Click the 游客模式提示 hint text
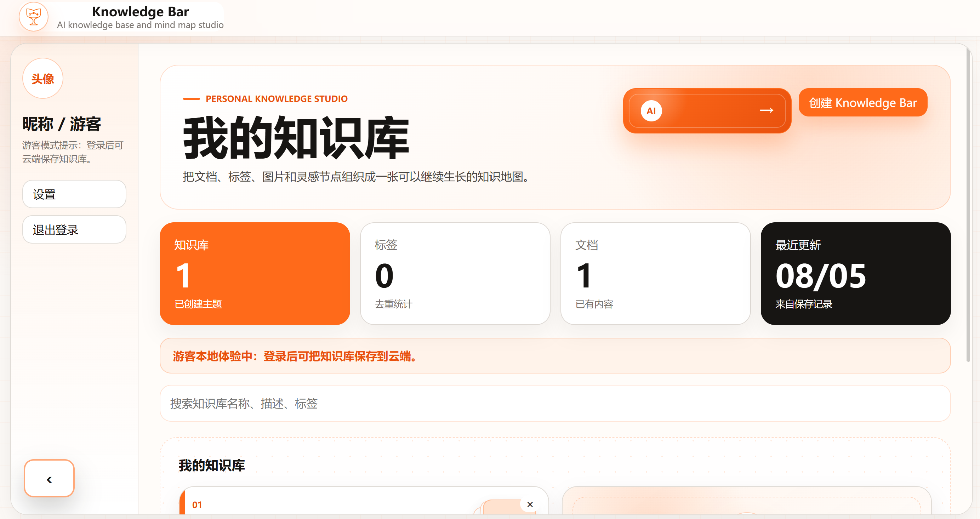The height and width of the screenshot is (519, 980). (x=73, y=152)
